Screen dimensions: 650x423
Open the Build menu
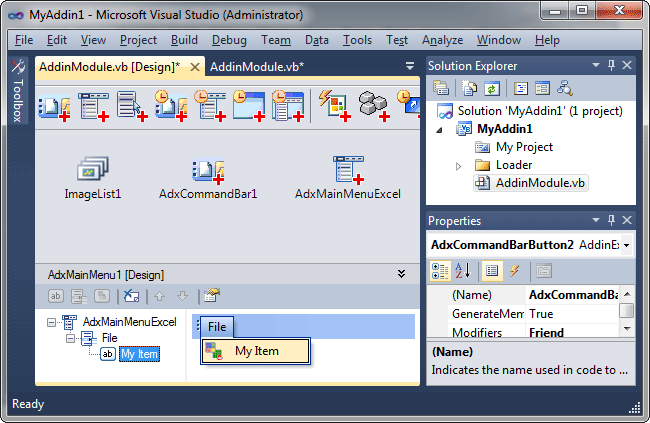184,40
